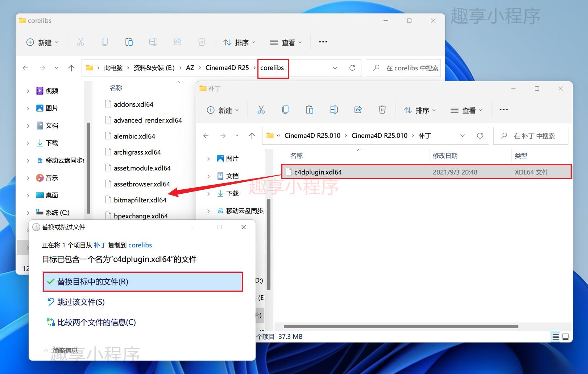This screenshot has width=588, height=374.
Task: Open 排序 sort menu in corelibs window
Action: click(239, 42)
